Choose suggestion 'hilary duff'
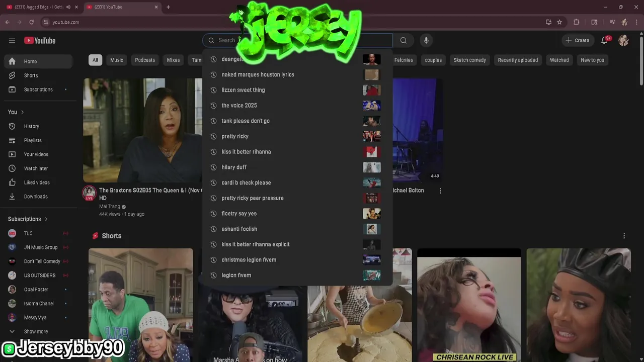 (x=297, y=167)
